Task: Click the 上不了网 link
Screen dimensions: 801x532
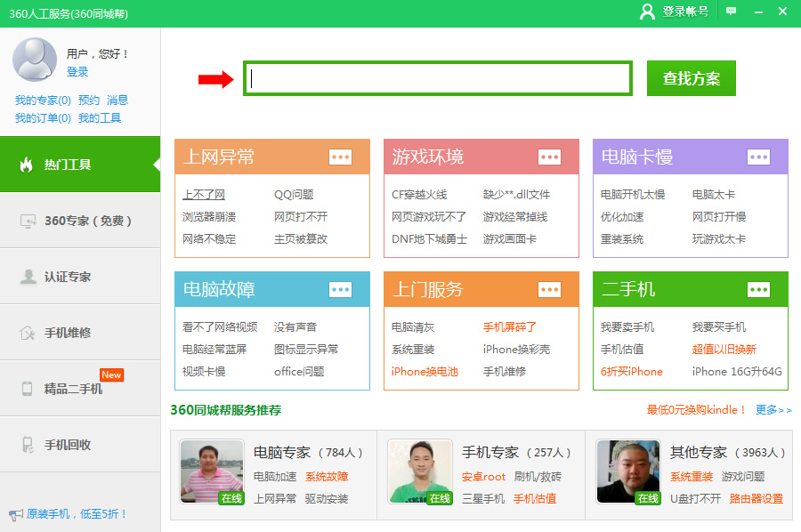Action: [x=204, y=195]
